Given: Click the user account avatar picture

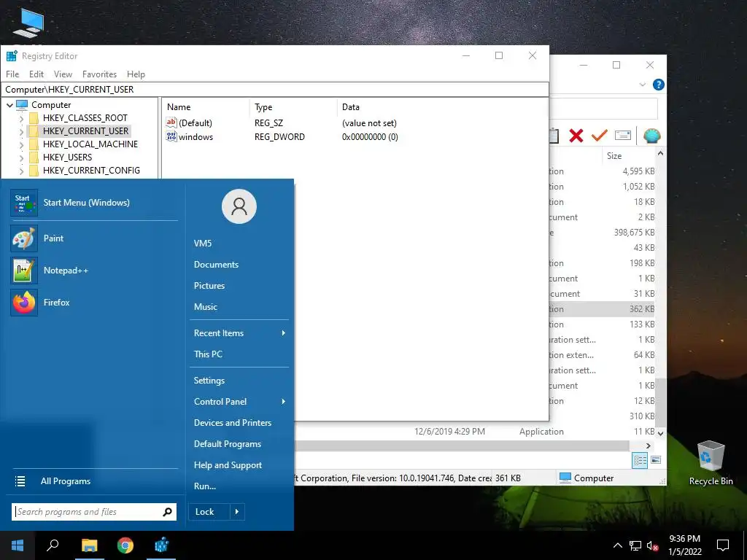Looking at the screenshot, I should 239,206.
